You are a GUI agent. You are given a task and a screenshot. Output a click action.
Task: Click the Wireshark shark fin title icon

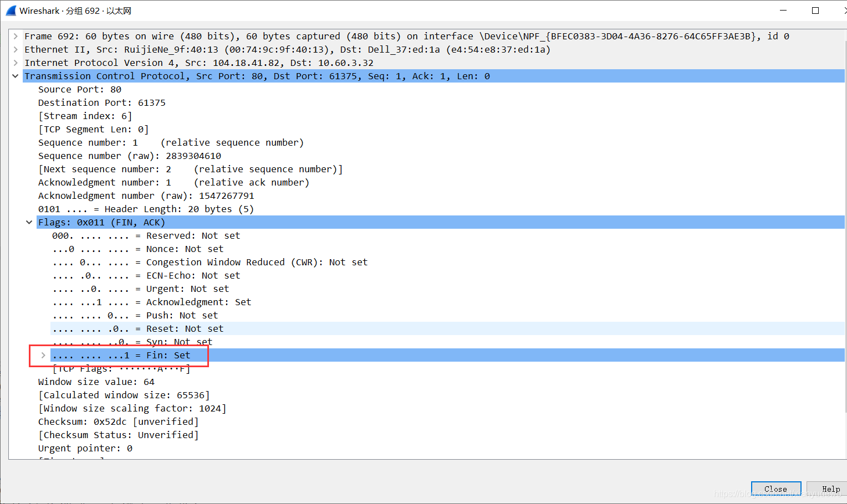pyautogui.click(x=11, y=11)
